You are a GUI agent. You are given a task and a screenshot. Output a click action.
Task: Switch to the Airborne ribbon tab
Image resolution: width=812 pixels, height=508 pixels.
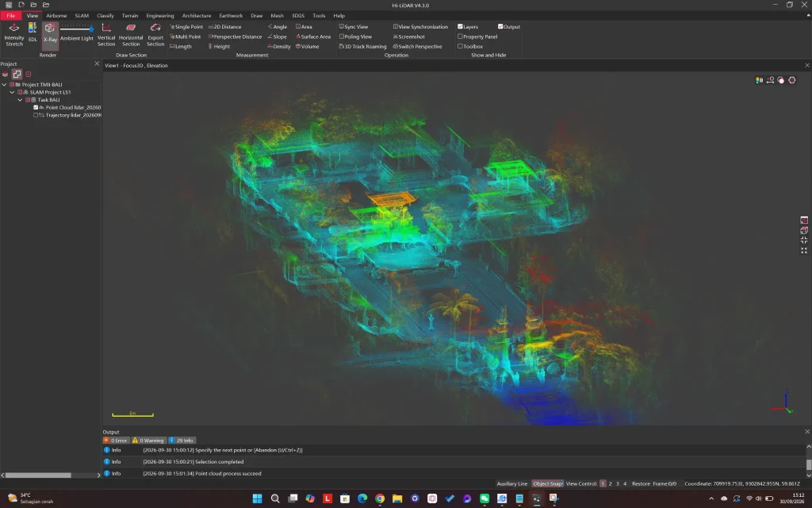(x=56, y=16)
